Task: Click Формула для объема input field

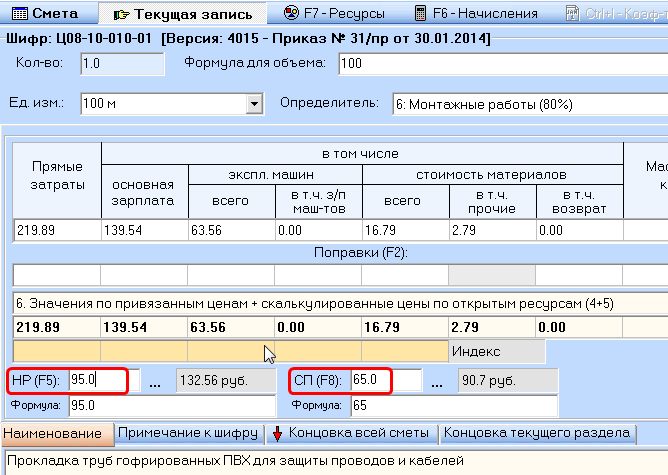Action: (x=503, y=63)
